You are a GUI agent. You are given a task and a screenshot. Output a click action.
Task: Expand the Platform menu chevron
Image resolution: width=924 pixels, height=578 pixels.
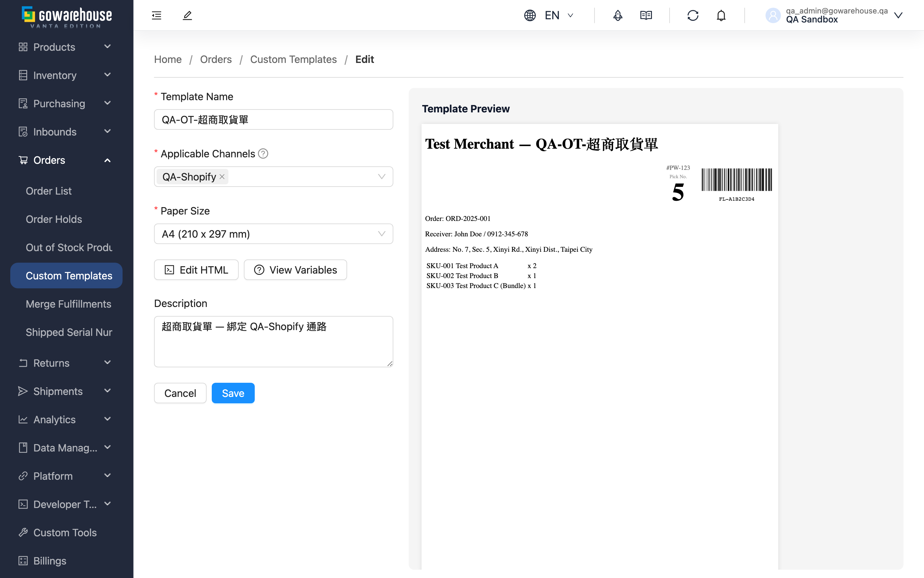click(x=108, y=476)
